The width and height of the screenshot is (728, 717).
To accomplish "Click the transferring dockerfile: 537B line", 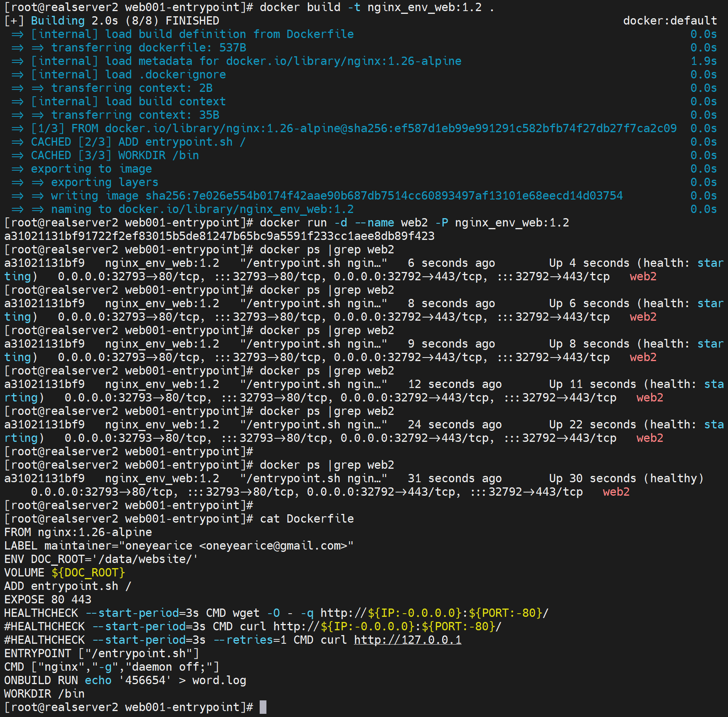I will tap(148, 48).
